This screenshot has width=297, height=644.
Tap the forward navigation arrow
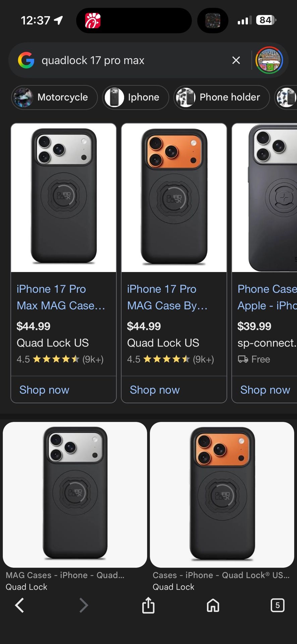point(83,605)
